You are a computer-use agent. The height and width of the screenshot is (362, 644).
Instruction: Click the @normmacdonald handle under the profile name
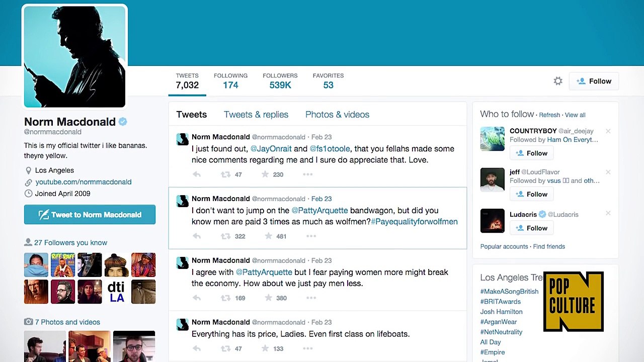click(53, 132)
